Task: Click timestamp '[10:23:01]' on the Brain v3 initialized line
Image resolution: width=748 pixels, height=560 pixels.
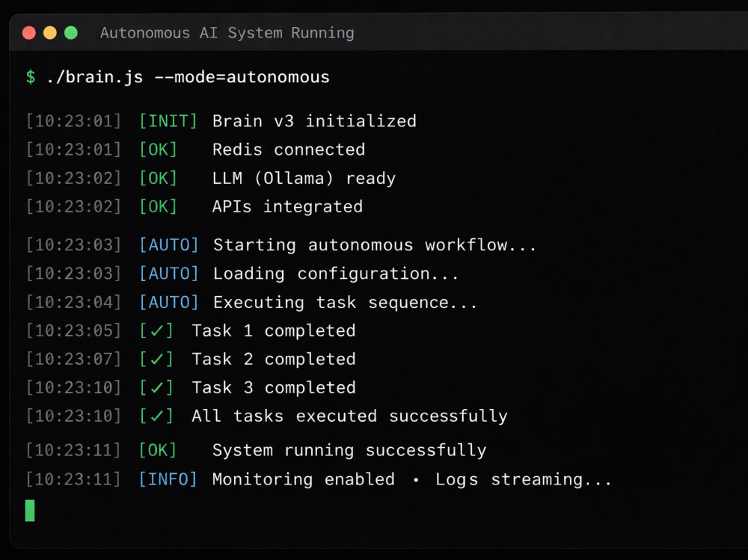Action: point(74,121)
